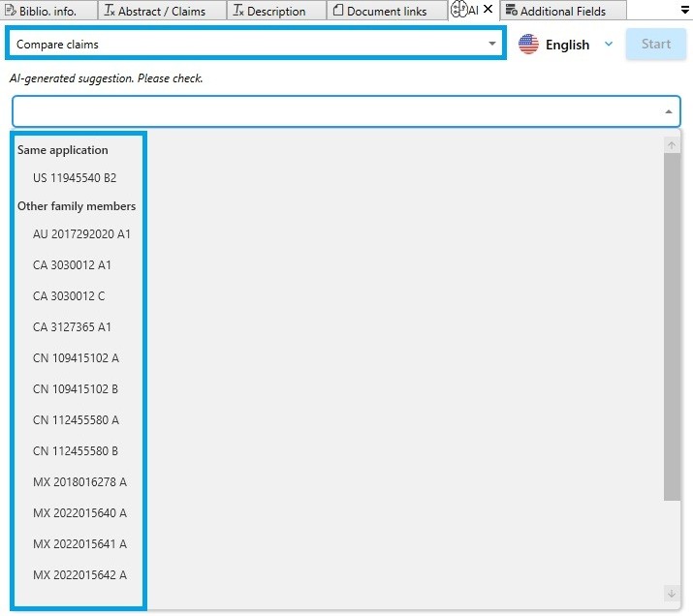Choose AU 2017292020 A1 family member
Screen dimensions: 693x616
click(x=81, y=234)
